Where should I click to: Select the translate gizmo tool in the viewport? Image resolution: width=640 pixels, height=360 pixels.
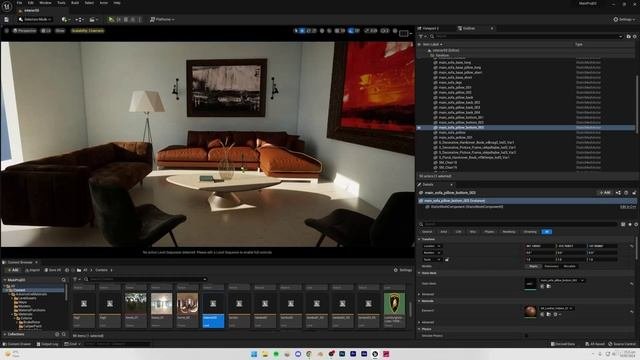[302, 31]
